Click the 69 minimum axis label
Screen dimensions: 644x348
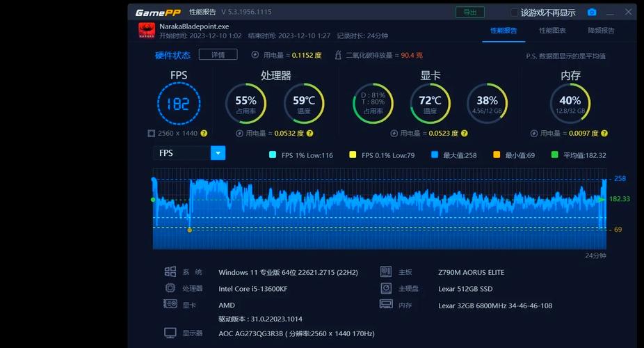pos(618,230)
